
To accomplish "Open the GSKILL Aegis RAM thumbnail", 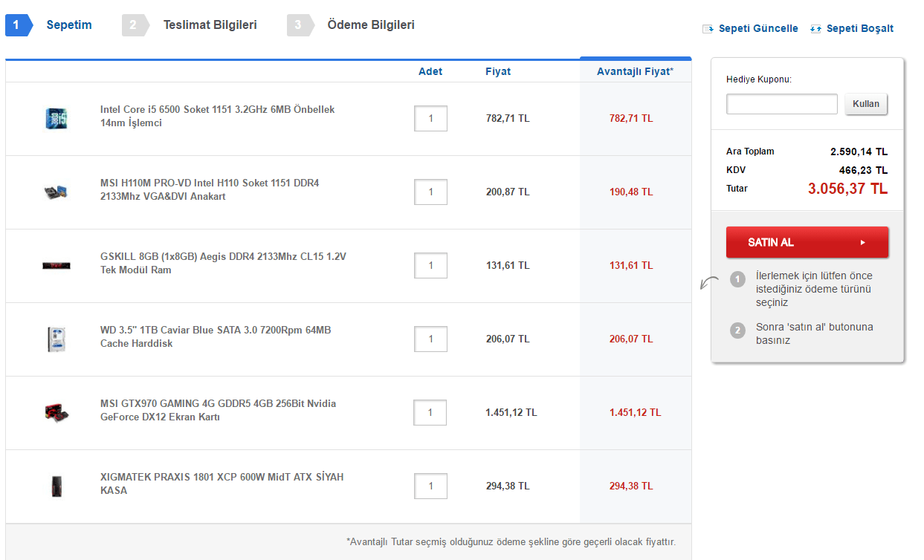I will (56, 265).
